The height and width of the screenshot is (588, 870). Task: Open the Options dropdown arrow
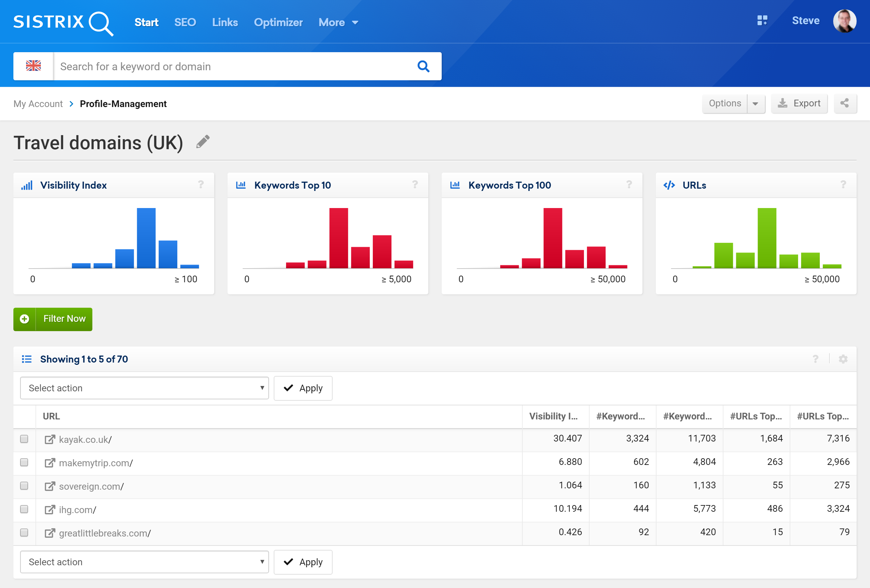click(x=756, y=103)
